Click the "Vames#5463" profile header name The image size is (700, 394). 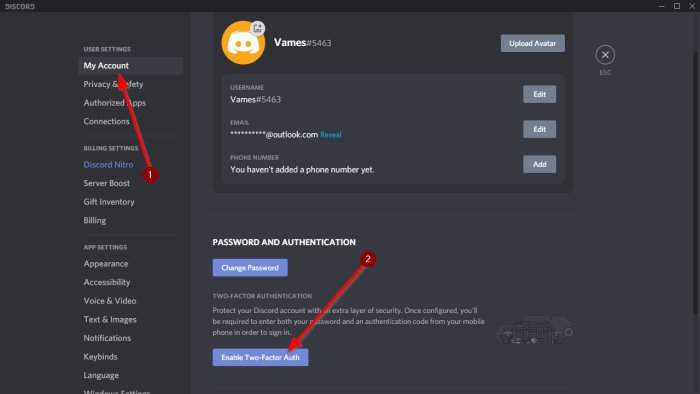pos(302,43)
